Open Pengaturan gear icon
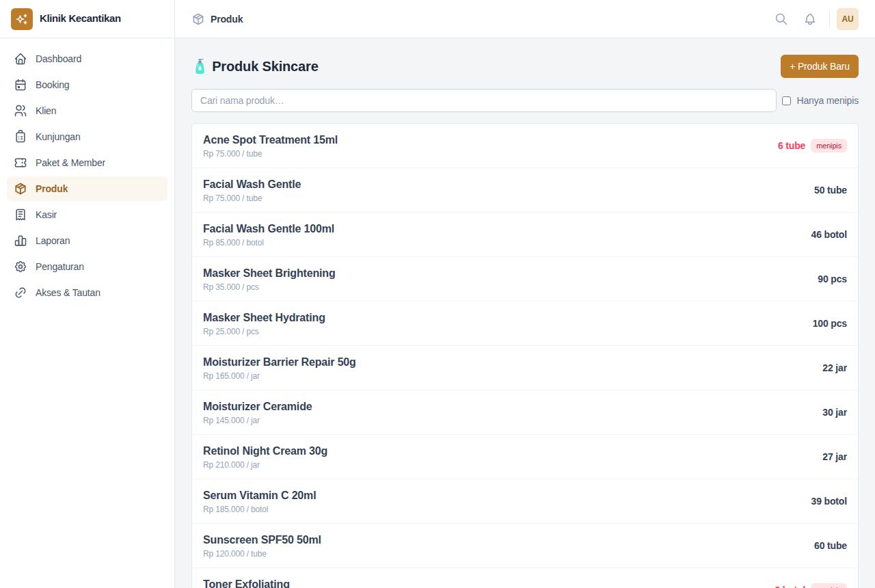 (x=21, y=267)
